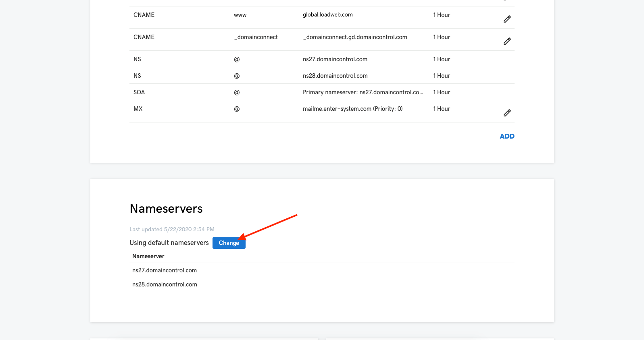Click mailme.enter-system.com MX value
The height and width of the screenshot is (340, 644).
[x=352, y=109]
